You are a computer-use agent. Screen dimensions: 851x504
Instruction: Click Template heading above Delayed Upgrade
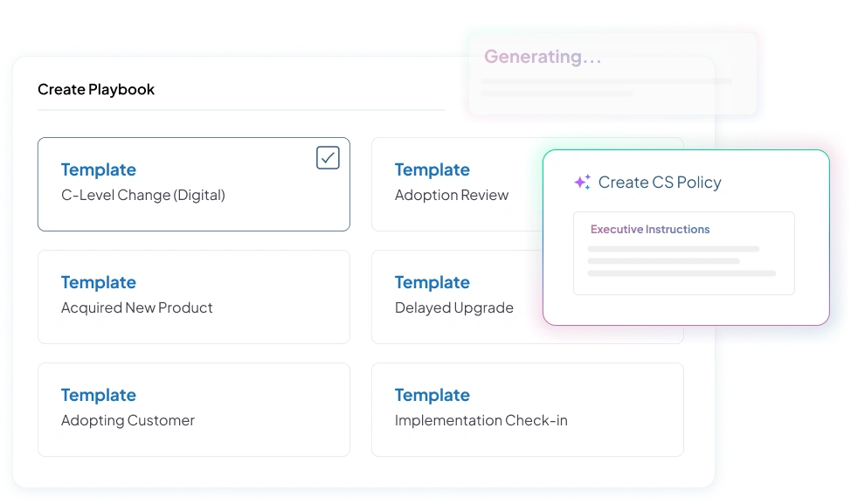pyautogui.click(x=432, y=283)
